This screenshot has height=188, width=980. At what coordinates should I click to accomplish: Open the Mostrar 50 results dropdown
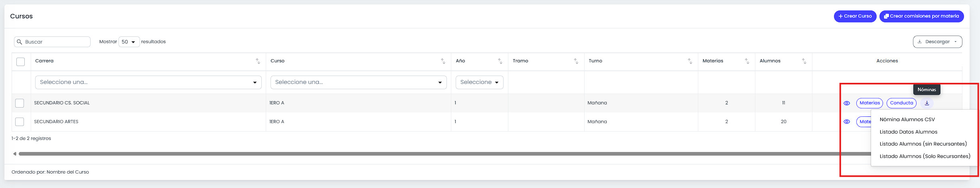click(129, 42)
